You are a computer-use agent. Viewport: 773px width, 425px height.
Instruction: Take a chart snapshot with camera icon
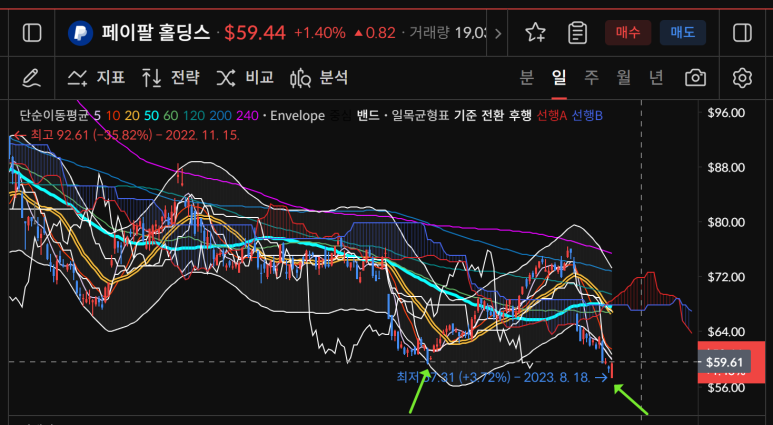695,78
